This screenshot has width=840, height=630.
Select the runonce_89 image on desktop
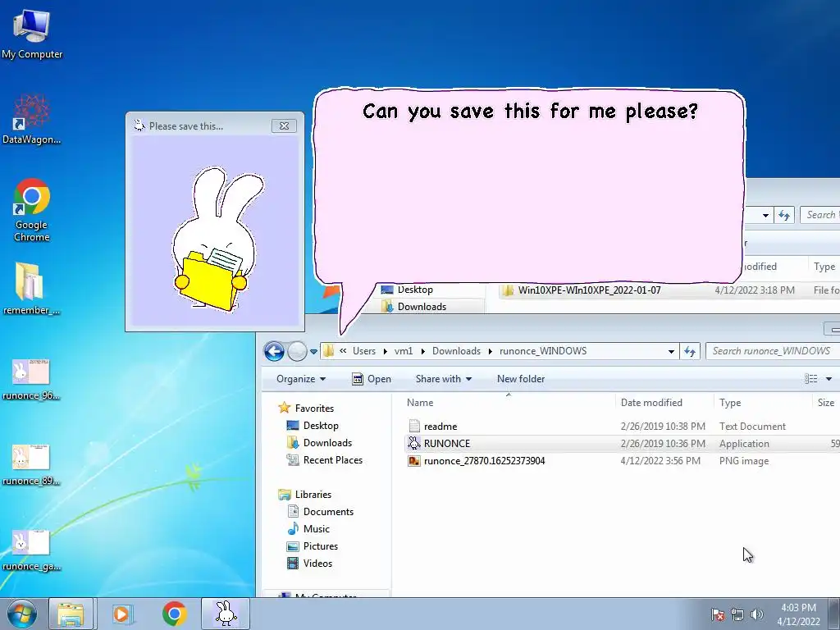pyautogui.click(x=31, y=464)
